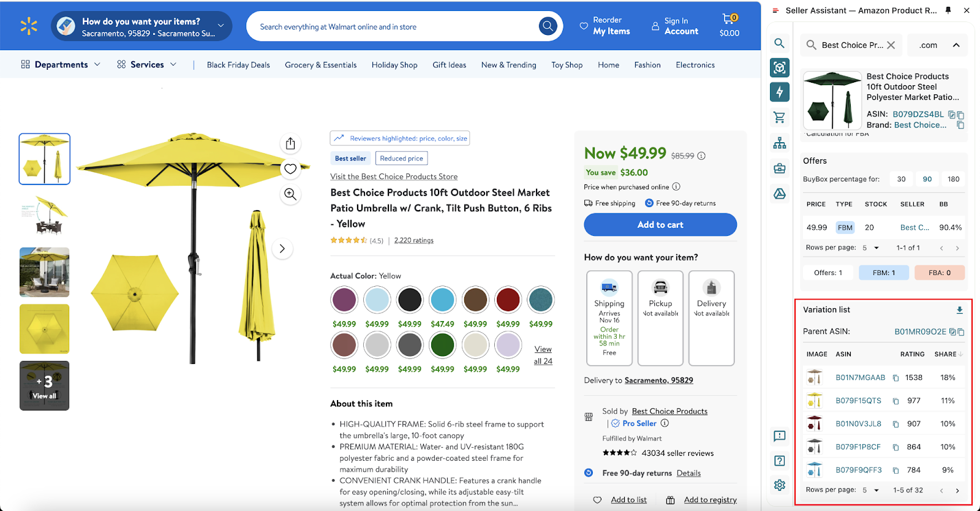
Task: Go to the Toy Shop nav tab
Action: point(566,64)
